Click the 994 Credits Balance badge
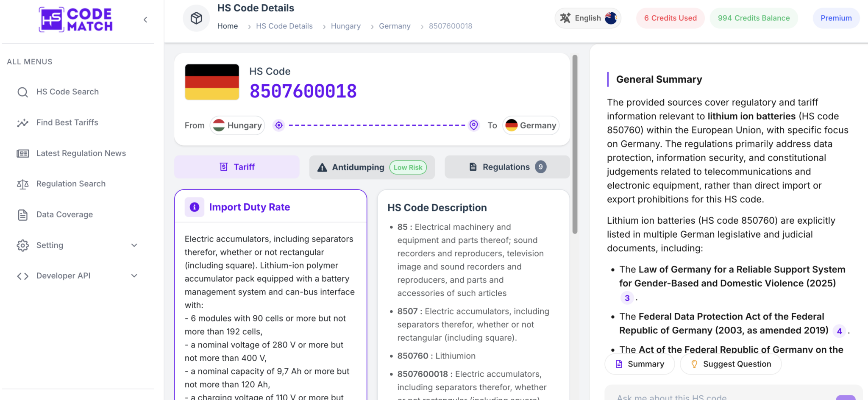The height and width of the screenshot is (400, 868). pyautogui.click(x=754, y=18)
